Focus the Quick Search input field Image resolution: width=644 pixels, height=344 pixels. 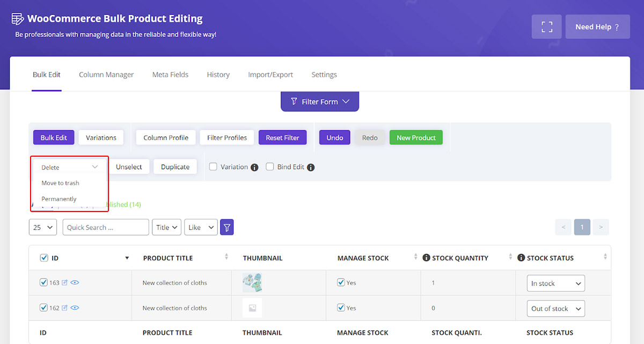pos(106,228)
